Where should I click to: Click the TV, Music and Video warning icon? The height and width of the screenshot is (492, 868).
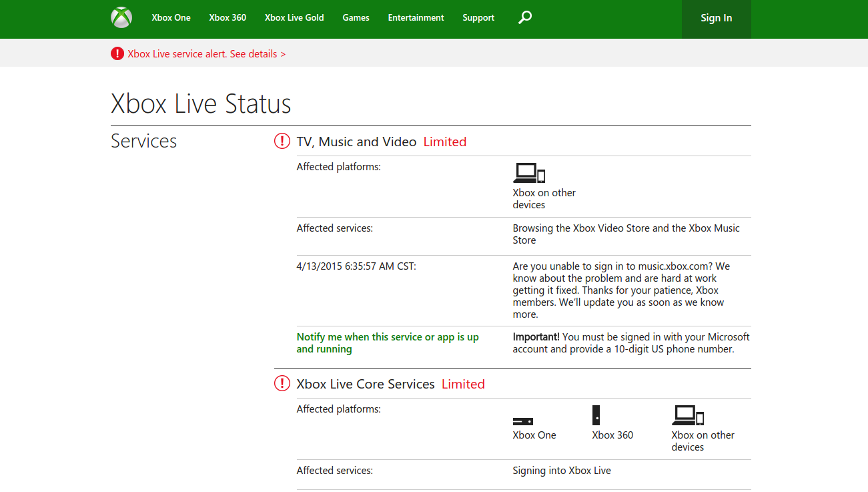click(x=282, y=141)
